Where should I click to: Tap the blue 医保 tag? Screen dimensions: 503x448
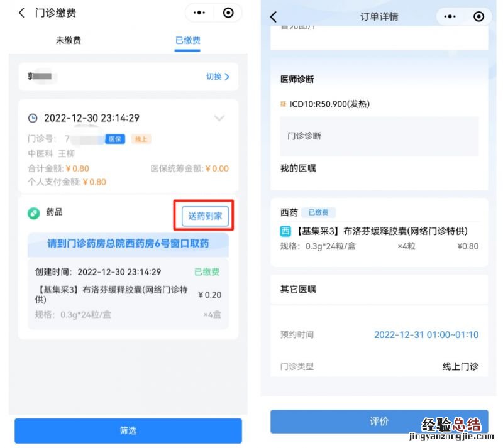[x=115, y=139]
